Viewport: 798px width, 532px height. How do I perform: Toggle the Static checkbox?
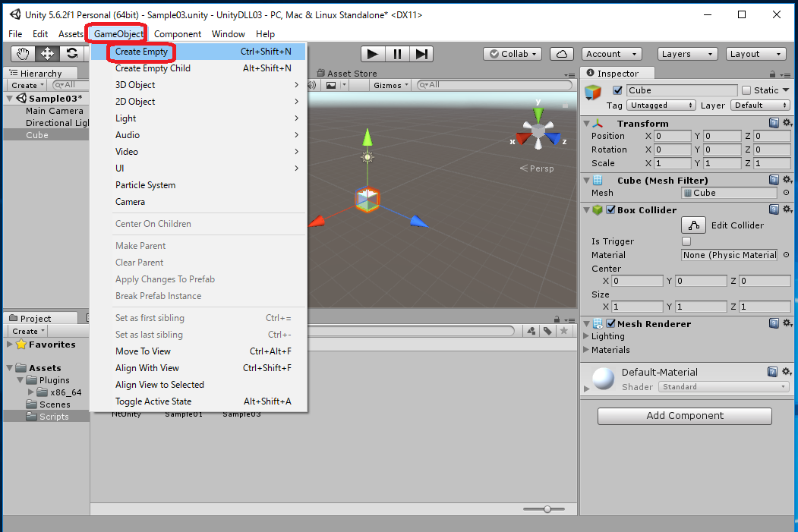[746, 90]
